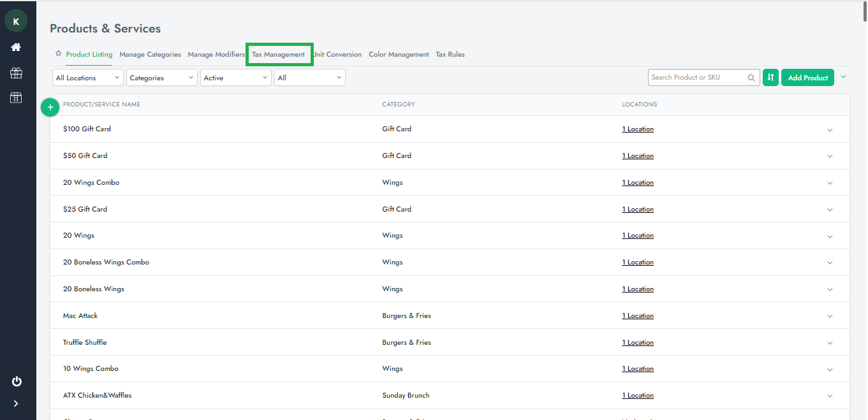Expand sidebar with the arrow icon

16,403
